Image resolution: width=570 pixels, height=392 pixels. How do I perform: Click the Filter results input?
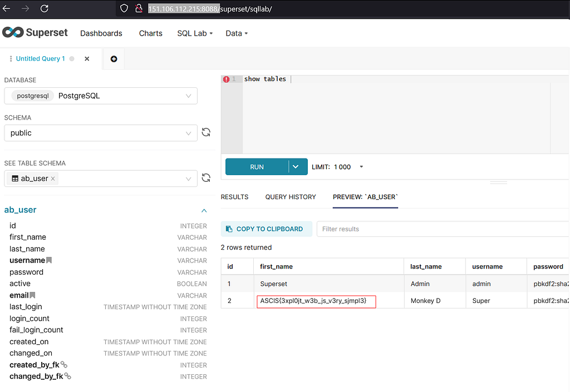pos(443,229)
